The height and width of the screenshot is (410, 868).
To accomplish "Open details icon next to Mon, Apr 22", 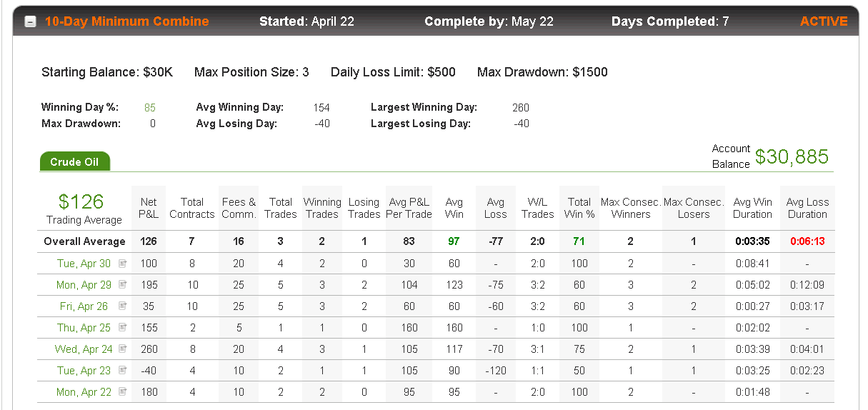I will (x=123, y=392).
